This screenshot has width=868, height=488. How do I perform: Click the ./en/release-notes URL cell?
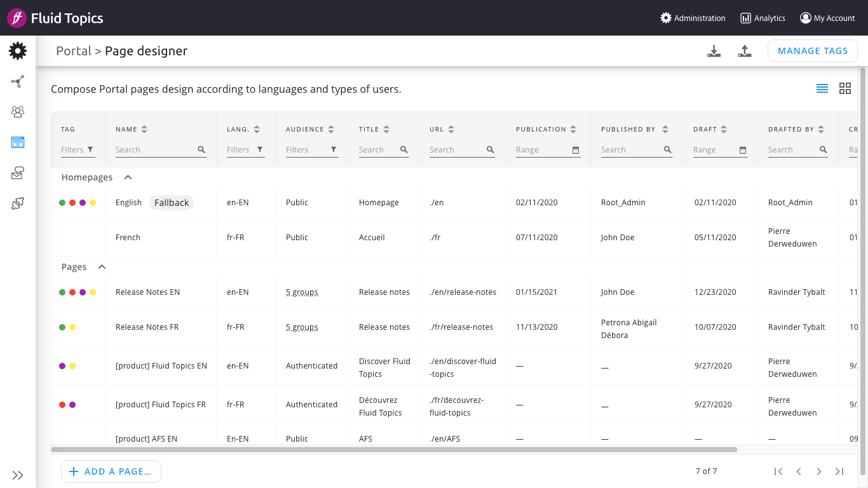pyautogui.click(x=463, y=292)
